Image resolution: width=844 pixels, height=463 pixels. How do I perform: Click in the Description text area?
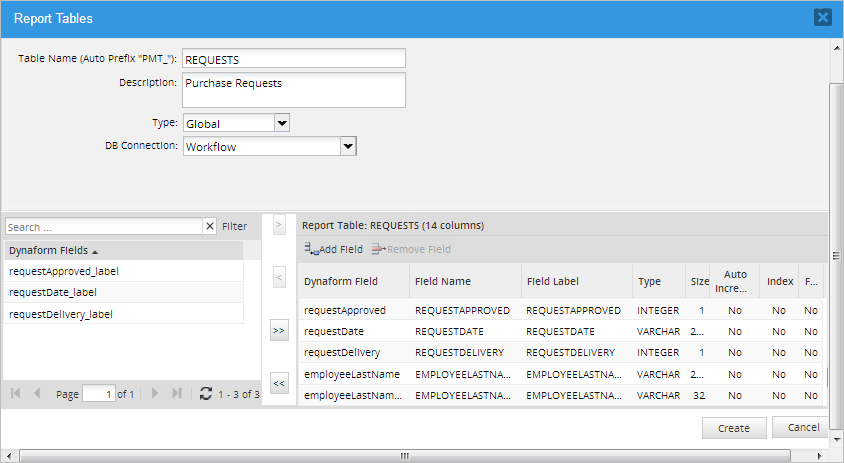coord(294,90)
